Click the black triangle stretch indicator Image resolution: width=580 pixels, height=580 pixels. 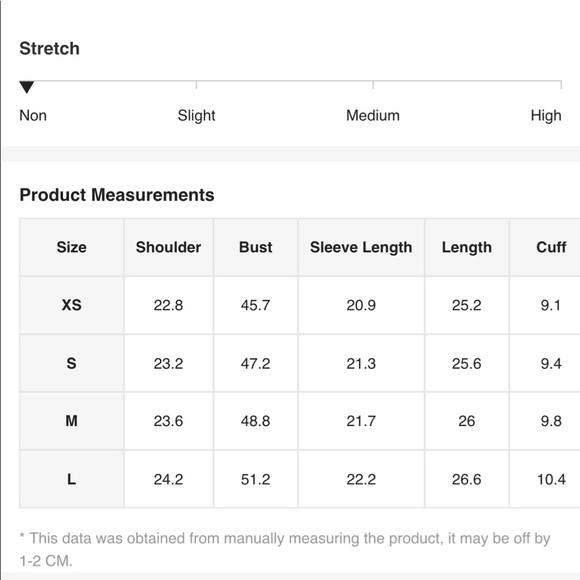tap(27, 87)
